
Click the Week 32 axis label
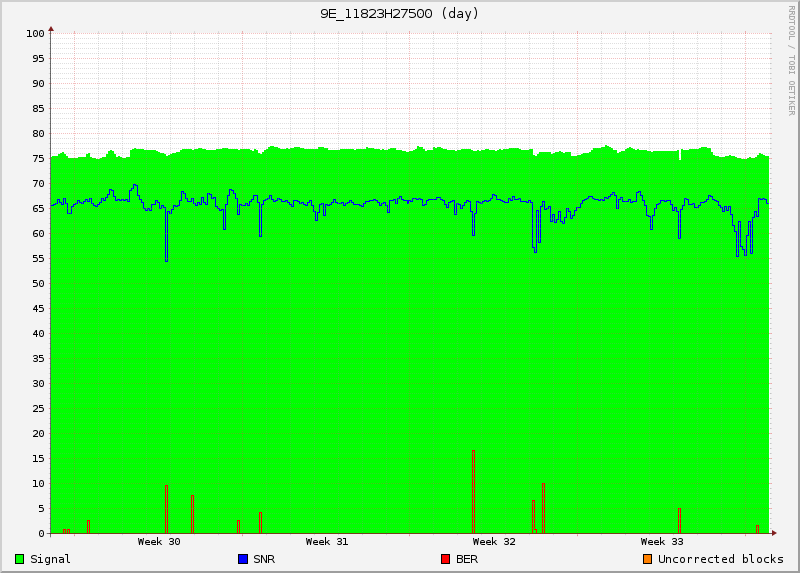tap(494, 542)
